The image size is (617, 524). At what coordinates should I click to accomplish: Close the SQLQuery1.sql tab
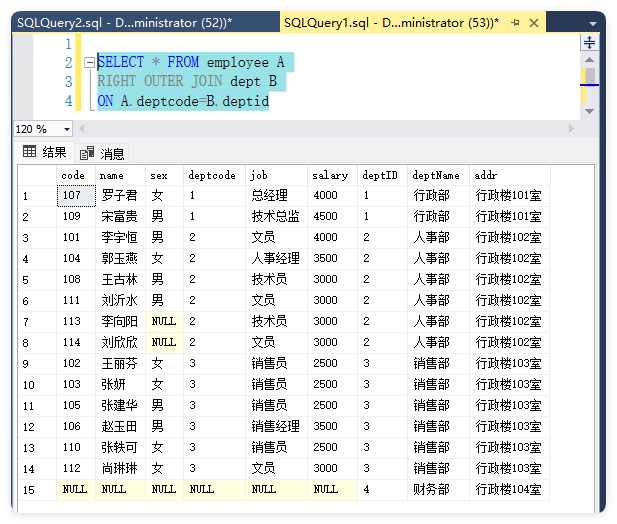point(534,23)
